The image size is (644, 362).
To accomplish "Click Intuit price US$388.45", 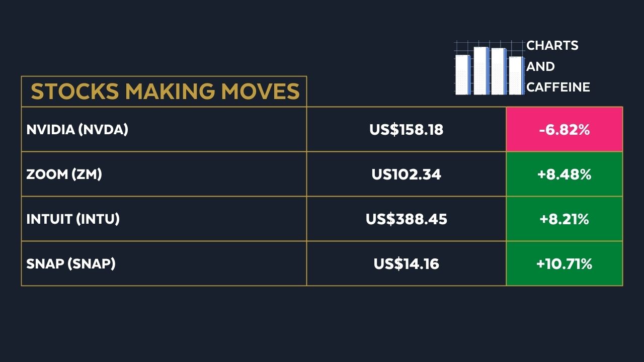I will click(x=406, y=219).
